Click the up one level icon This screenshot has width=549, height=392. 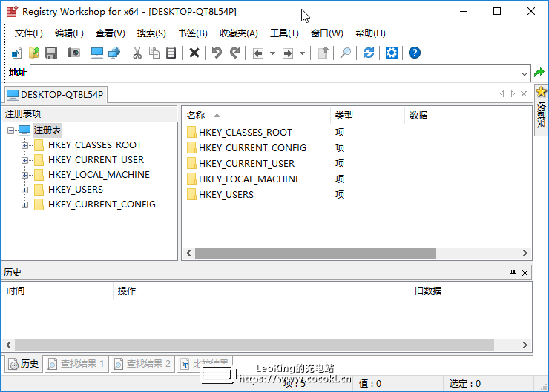click(323, 53)
